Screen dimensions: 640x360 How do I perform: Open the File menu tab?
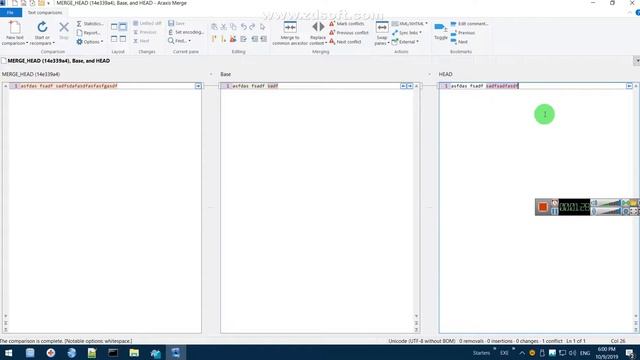(x=11, y=13)
